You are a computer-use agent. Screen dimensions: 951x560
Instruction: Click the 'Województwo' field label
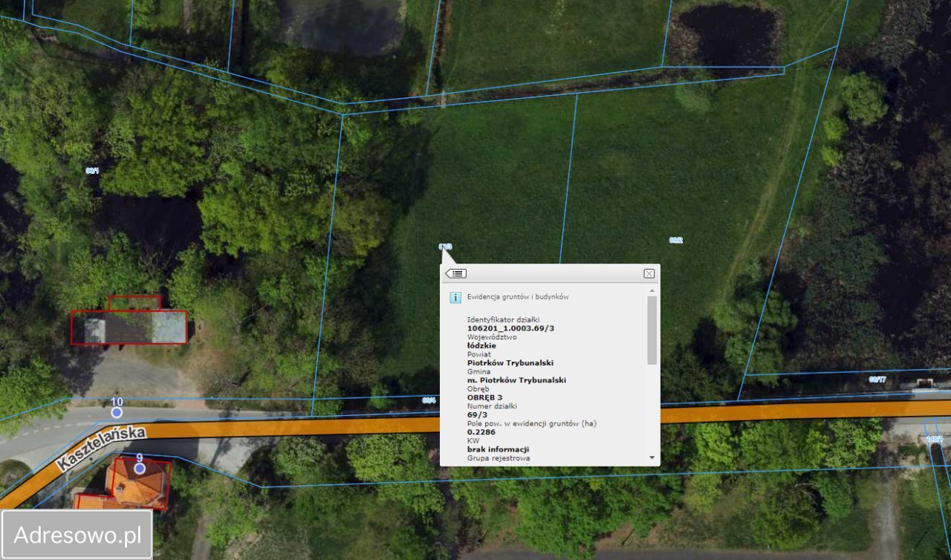492,336
